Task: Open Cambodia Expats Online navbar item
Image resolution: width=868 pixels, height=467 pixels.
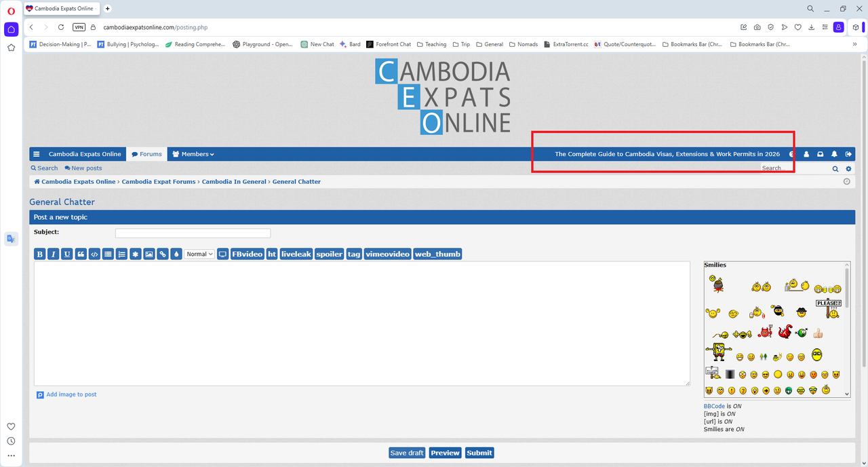Action: click(85, 154)
